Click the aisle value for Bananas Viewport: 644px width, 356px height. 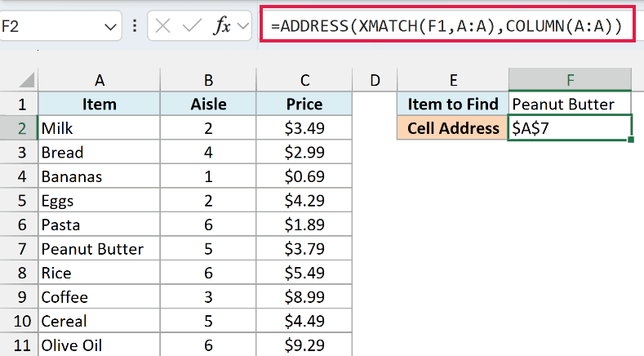click(208, 176)
